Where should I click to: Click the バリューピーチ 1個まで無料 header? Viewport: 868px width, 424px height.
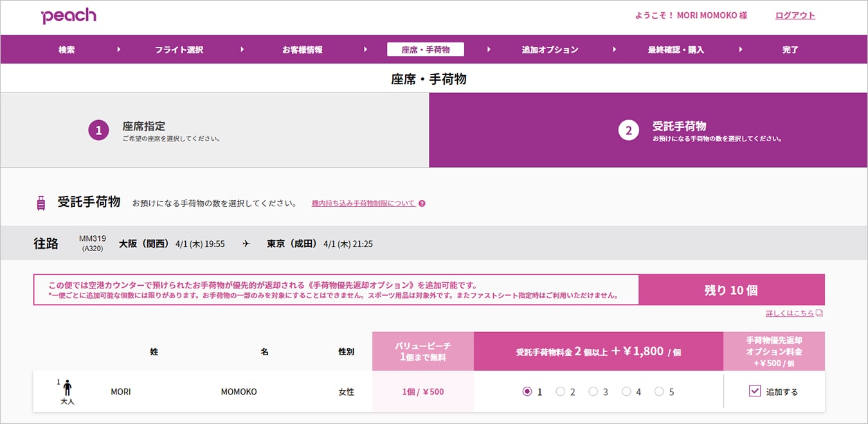point(423,351)
